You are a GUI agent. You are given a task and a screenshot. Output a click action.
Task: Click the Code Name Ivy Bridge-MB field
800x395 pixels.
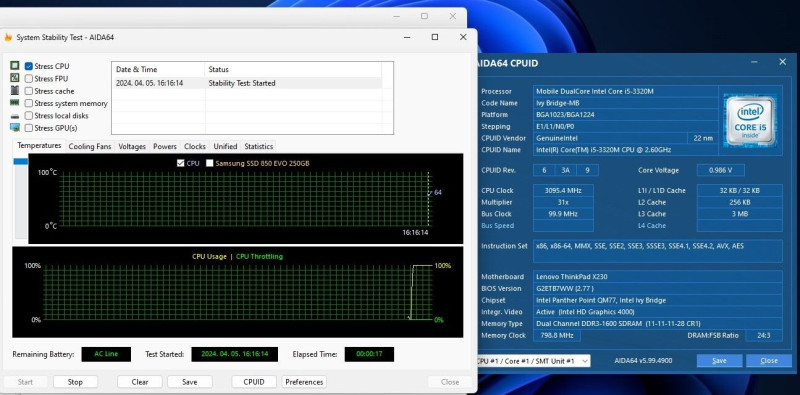click(x=626, y=103)
